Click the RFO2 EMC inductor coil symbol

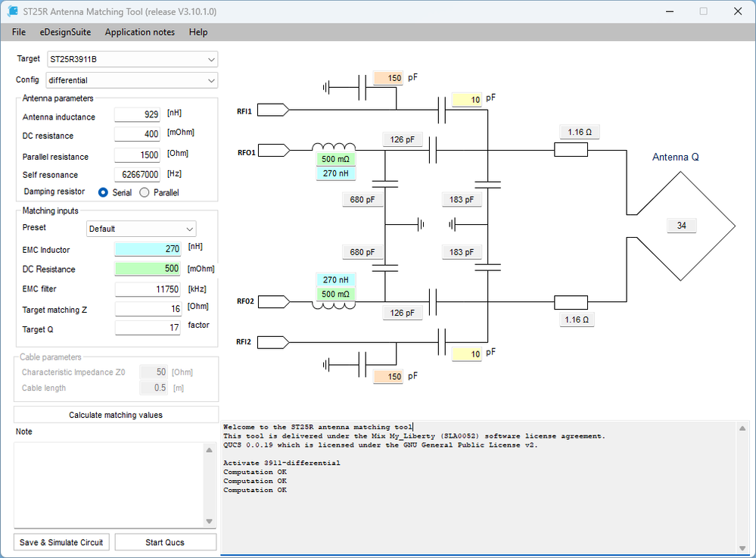pyautogui.click(x=334, y=305)
